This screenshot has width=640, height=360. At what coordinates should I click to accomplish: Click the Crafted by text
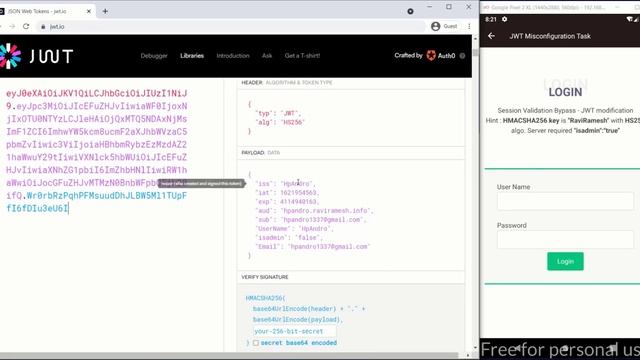click(x=408, y=56)
